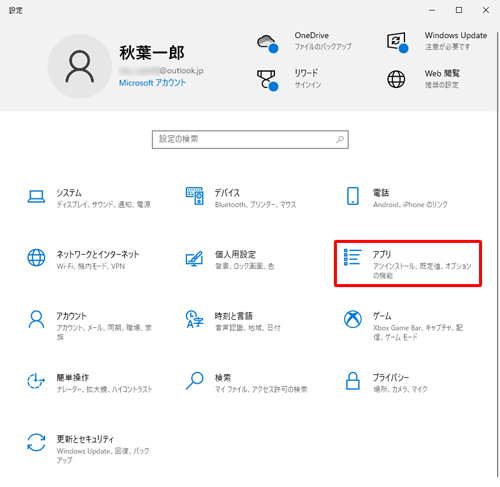The width and height of the screenshot is (500, 487).
Task: Click the デバイス keyboard and speaker icon
Action: pyautogui.click(x=195, y=196)
